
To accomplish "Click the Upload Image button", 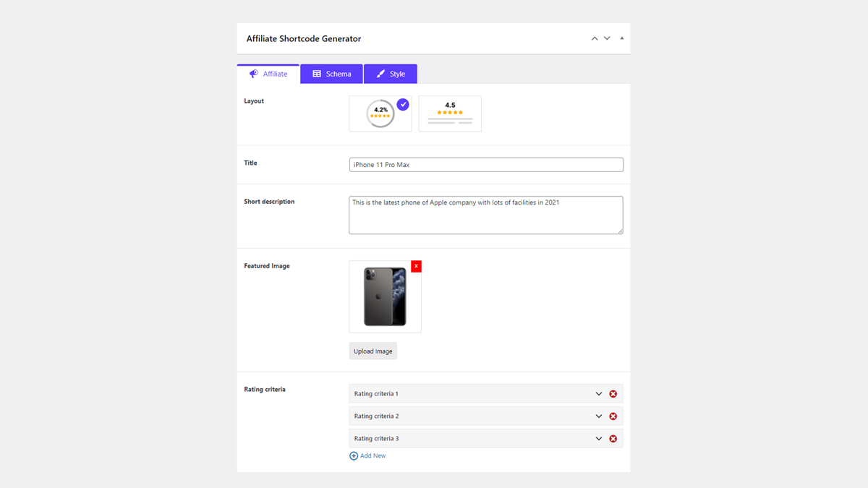I will click(x=373, y=351).
